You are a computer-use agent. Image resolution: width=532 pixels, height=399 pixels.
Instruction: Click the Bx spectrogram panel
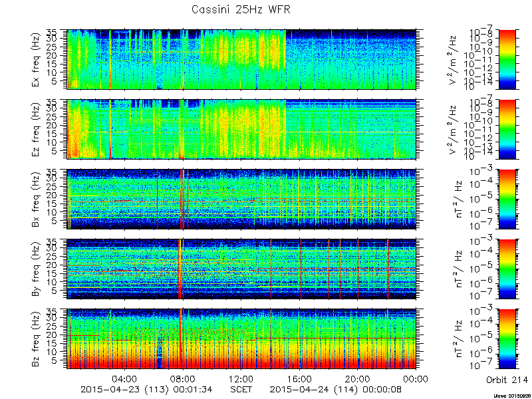point(241,199)
